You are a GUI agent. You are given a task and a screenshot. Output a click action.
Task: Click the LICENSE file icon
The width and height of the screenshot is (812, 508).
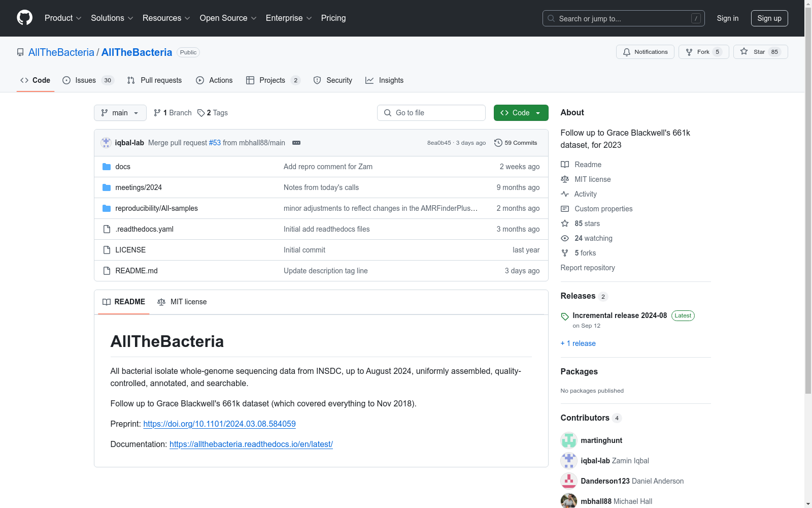pos(107,250)
